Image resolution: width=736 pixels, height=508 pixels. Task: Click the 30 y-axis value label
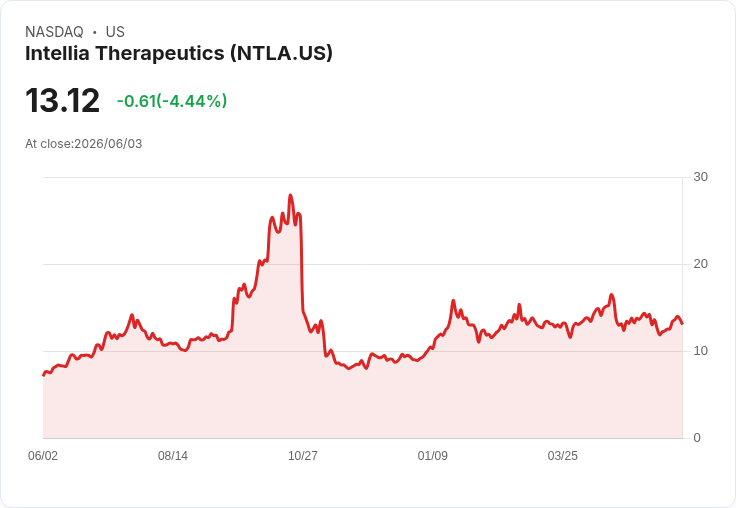tap(700, 177)
